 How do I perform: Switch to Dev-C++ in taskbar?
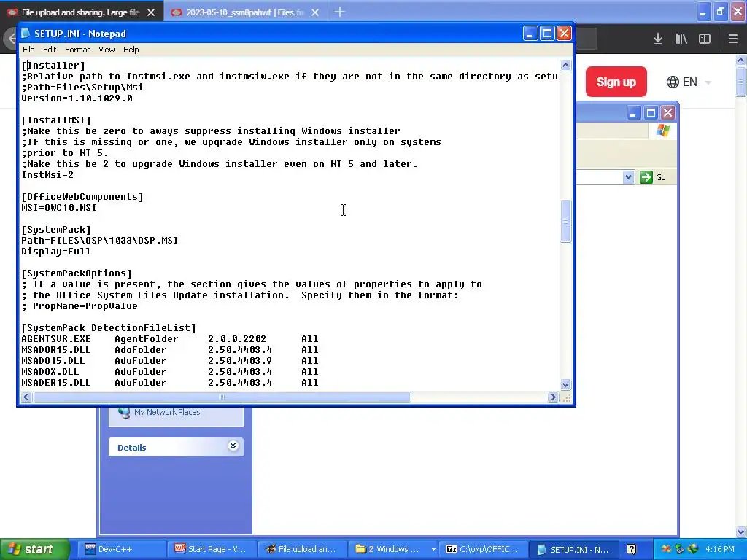(120, 549)
